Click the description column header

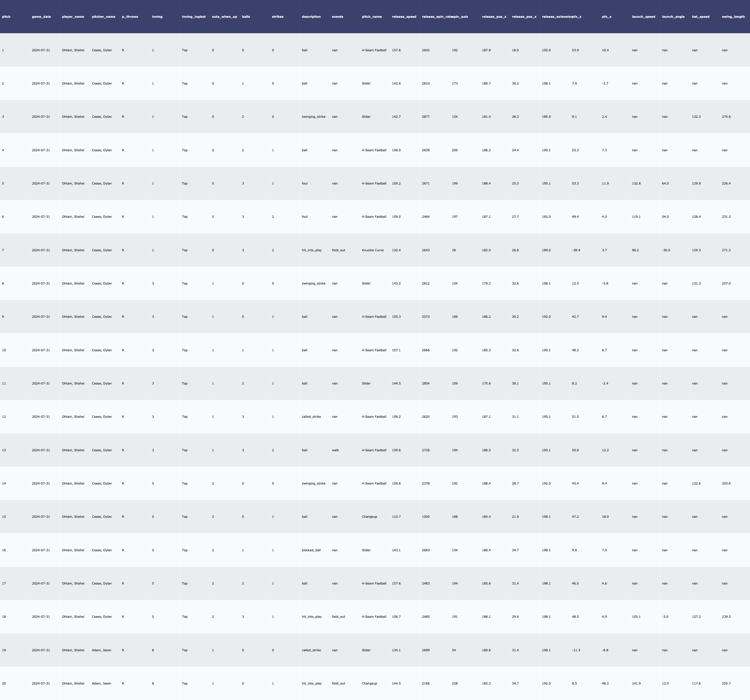point(311,16)
